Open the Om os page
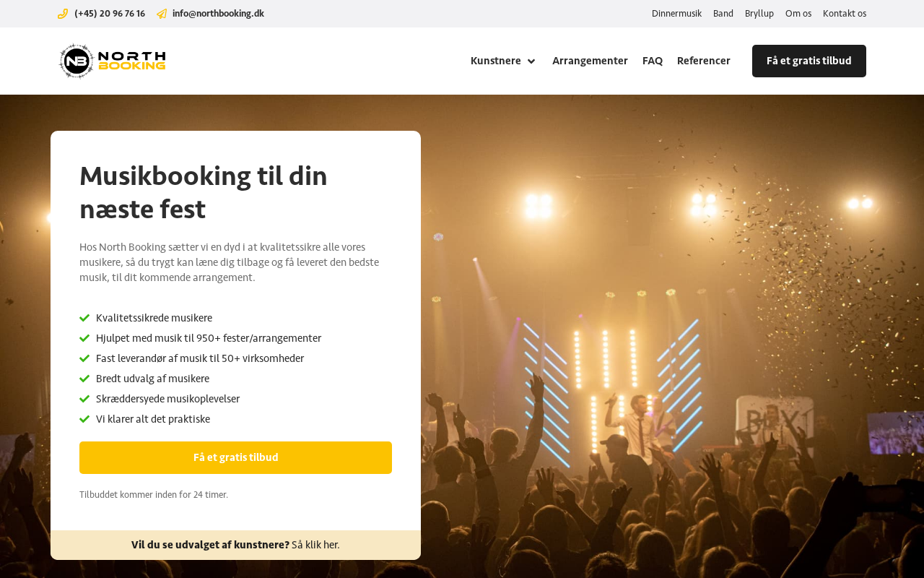This screenshot has width=924, height=578. 798,14
